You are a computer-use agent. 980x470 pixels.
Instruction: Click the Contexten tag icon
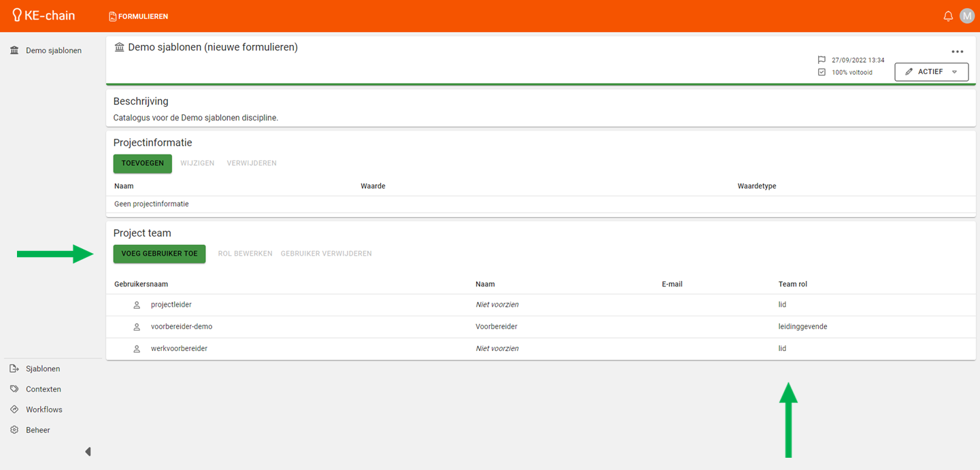(14, 389)
